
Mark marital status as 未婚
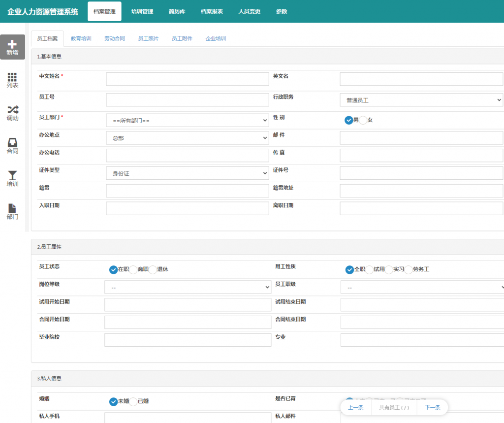[113, 401]
